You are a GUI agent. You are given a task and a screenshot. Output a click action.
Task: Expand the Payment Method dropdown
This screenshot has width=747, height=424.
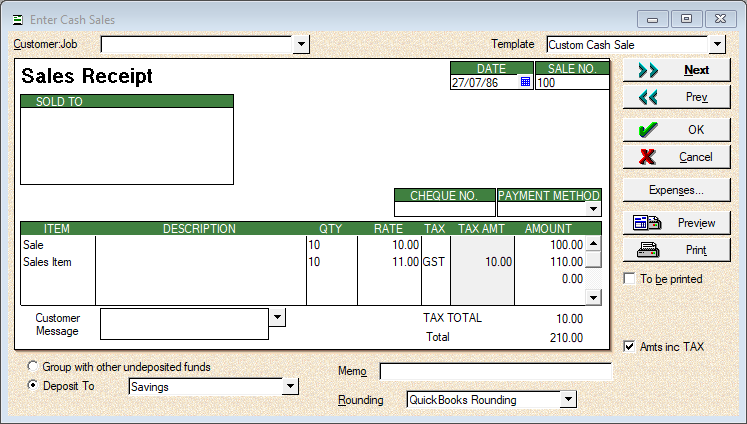point(593,209)
